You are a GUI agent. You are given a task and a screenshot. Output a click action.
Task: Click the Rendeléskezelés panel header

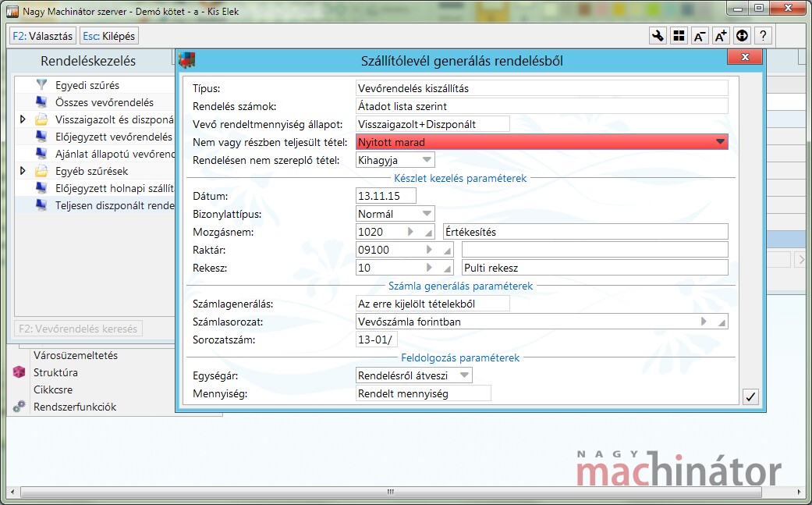[88, 61]
